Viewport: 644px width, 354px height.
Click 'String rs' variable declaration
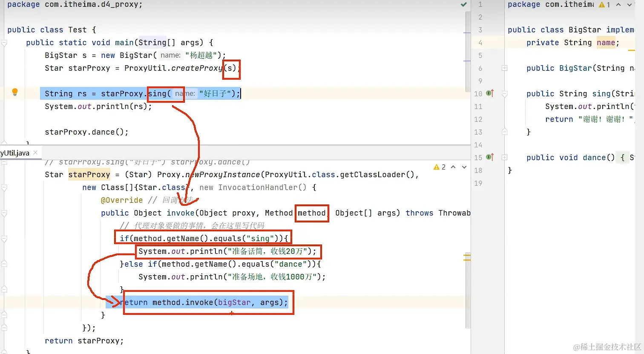pos(66,94)
